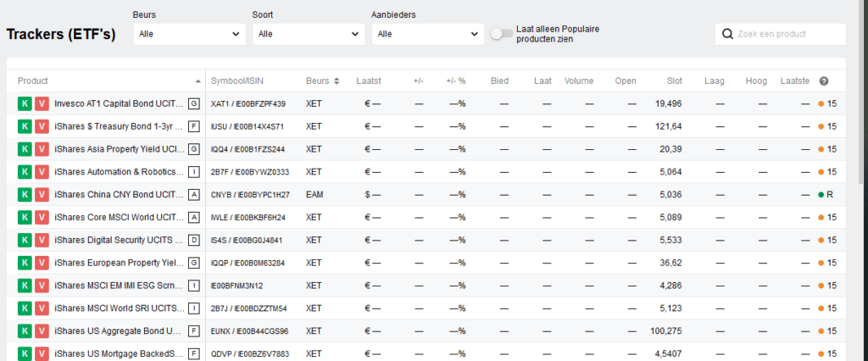Viewport: 868px width, 361px height.
Task: Click the K buy button for iShares $ Treasury Bond 1-3yr
Action: tap(25, 126)
